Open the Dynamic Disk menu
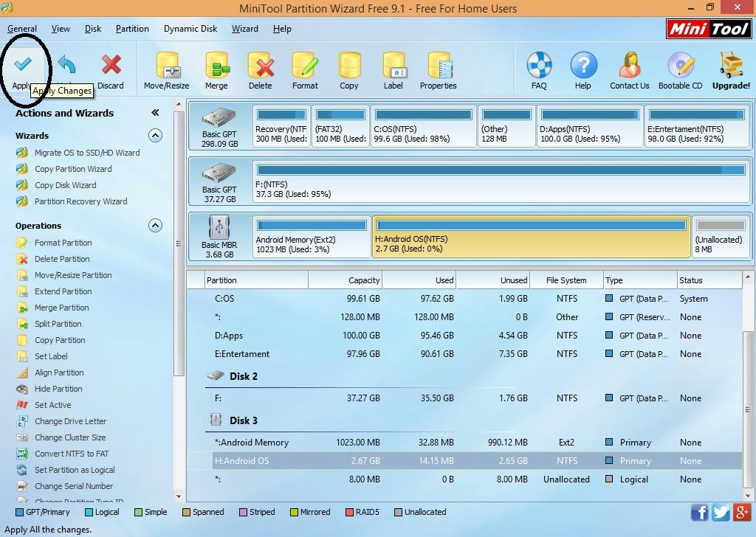756x537 pixels. pyautogui.click(x=190, y=29)
